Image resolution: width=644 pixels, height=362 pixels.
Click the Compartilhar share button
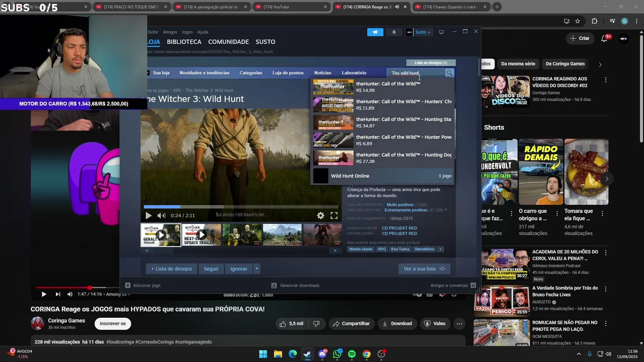pos(351,324)
